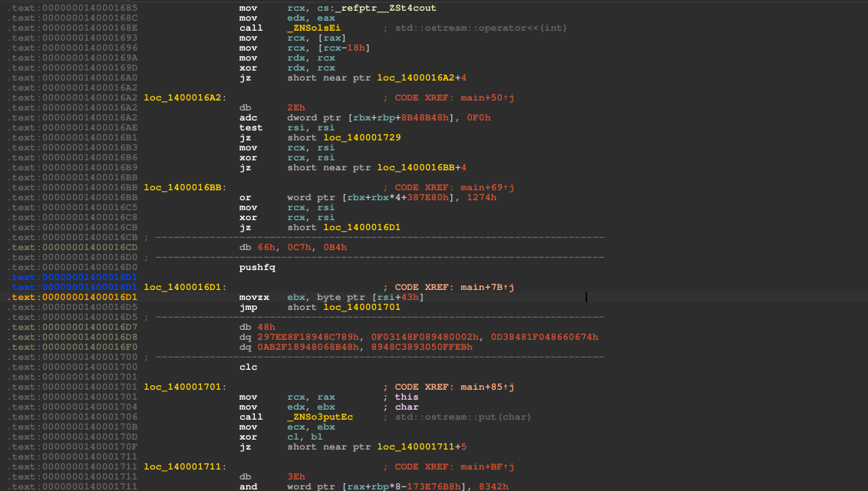Follow jmp operand loc_140001701

pos(362,307)
